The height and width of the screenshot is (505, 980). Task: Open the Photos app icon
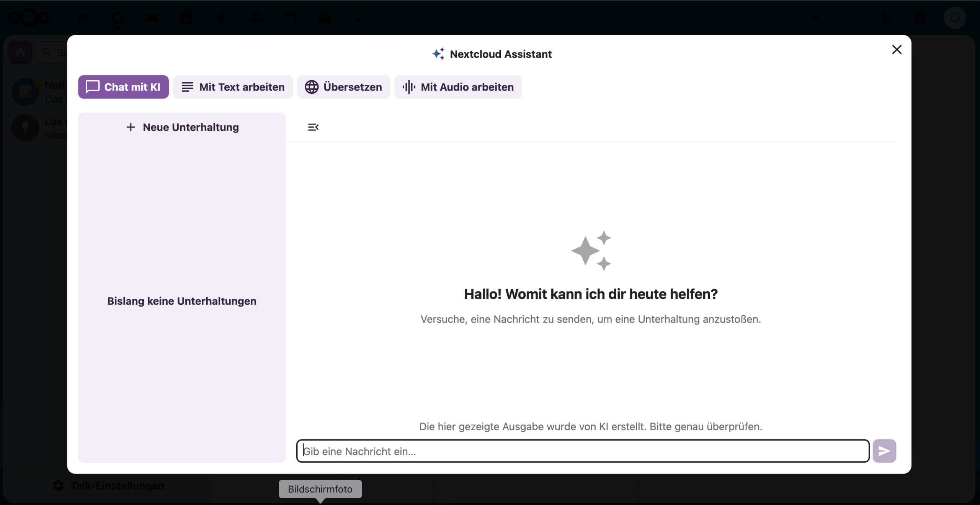[186, 18]
